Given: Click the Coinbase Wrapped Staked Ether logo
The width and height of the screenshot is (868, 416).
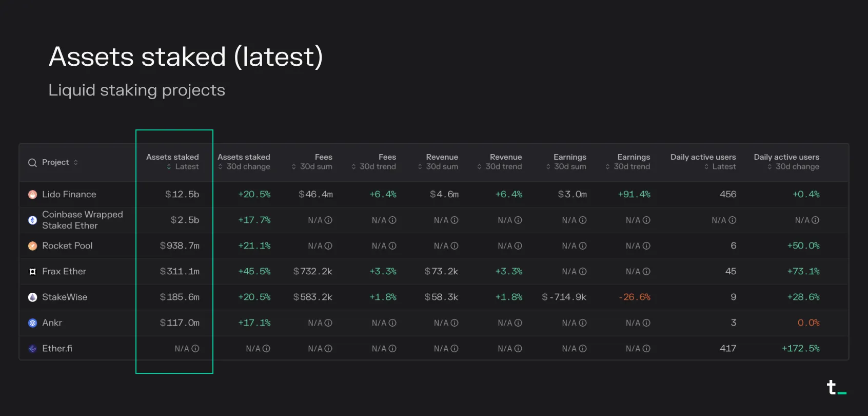Looking at the screenshot, I should coord(32,220).
